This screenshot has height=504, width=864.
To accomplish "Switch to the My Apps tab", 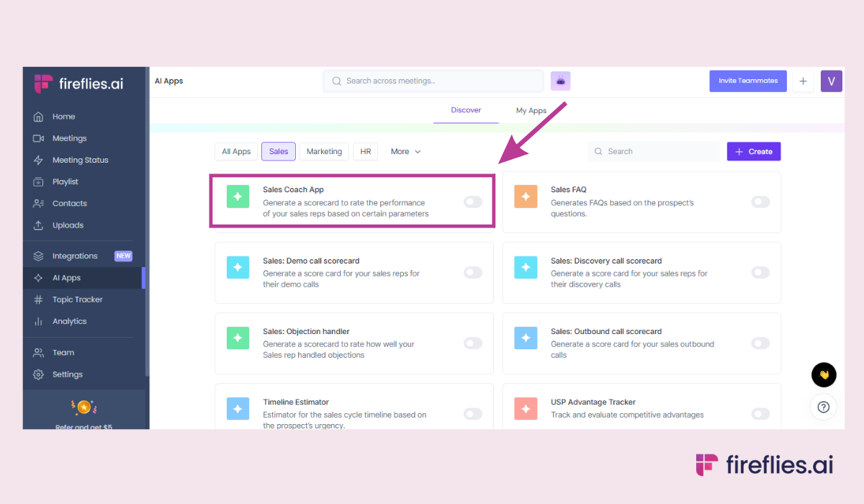I will 531,111.
